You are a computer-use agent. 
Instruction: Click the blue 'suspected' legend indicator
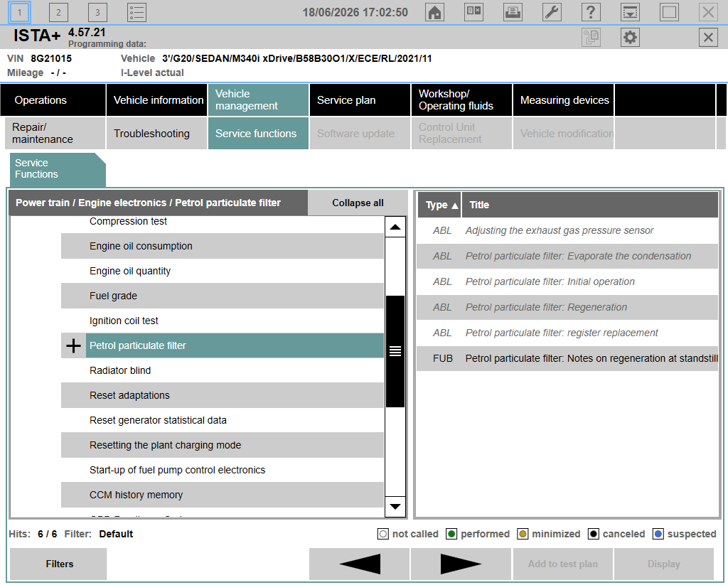[658, 535]
